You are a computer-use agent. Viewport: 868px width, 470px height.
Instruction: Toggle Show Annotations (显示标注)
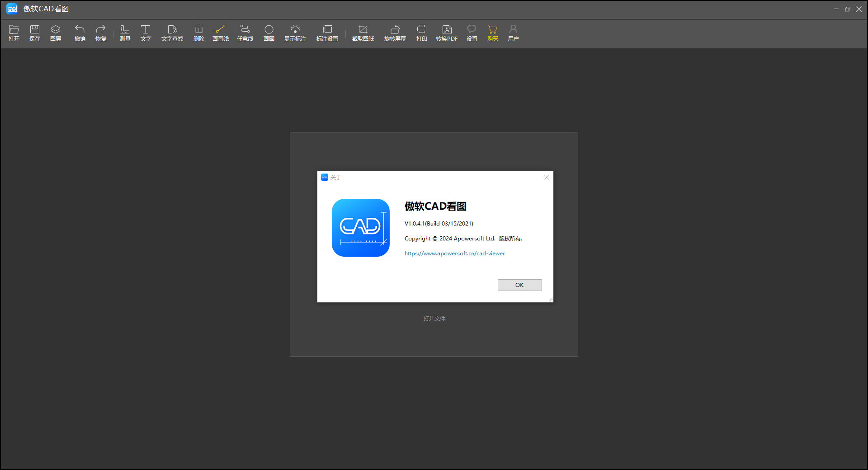click(x=295, y=30)
